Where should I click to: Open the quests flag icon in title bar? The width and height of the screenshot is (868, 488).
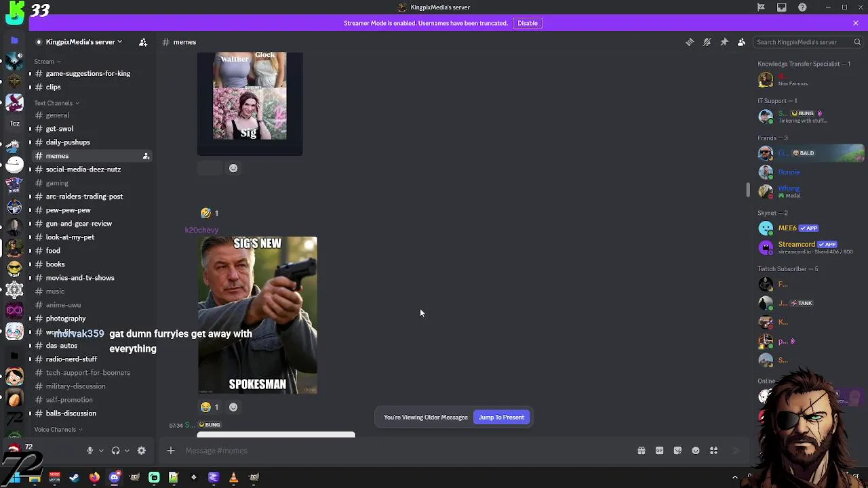coord(761,7)
